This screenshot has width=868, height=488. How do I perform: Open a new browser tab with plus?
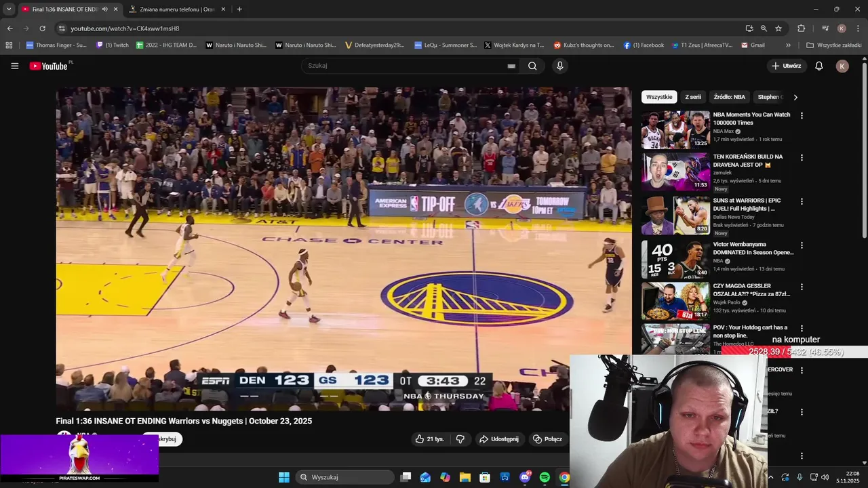239,9
